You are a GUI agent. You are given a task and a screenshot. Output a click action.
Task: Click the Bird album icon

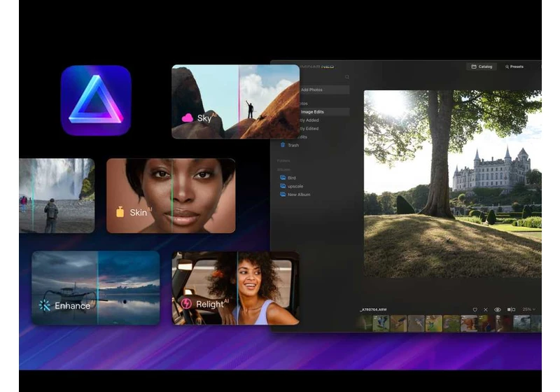pyautogui.click(x=283, y=177)
